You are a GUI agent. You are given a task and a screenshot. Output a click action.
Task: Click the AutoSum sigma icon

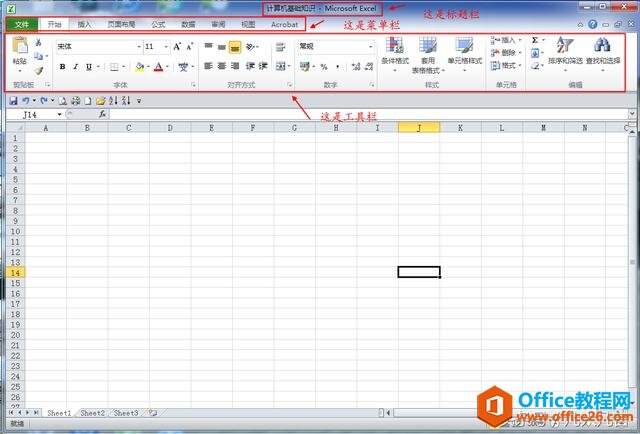(535, 40)
